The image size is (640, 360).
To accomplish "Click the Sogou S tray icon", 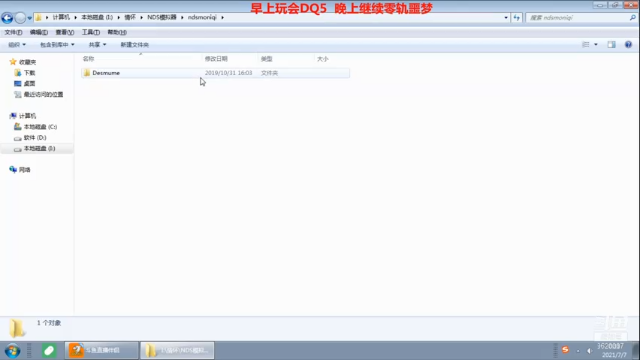I will click(x=565, y=350).
